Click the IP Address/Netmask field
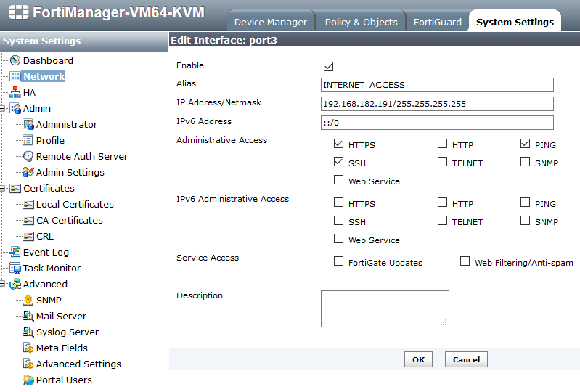Screen dimensions: 580x392 pos(437,104)
